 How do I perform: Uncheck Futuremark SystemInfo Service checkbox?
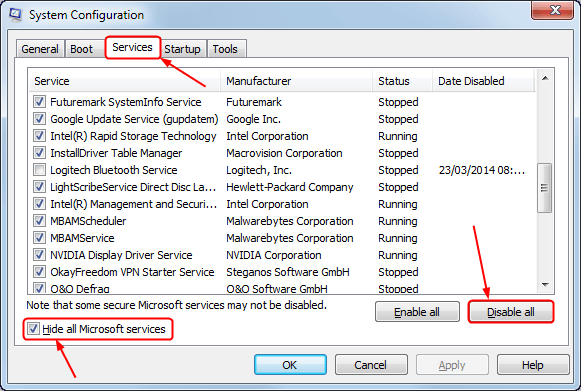39,102
